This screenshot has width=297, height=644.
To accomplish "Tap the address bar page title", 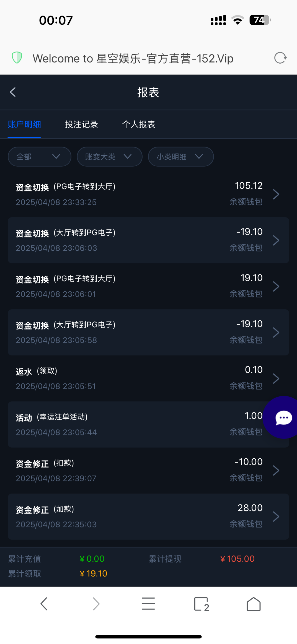I will coord(133,58).
